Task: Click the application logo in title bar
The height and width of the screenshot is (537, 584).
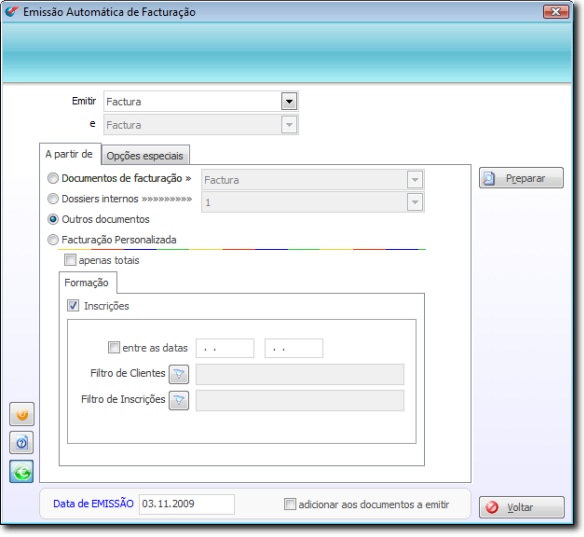Action: [x=11, y=12]
